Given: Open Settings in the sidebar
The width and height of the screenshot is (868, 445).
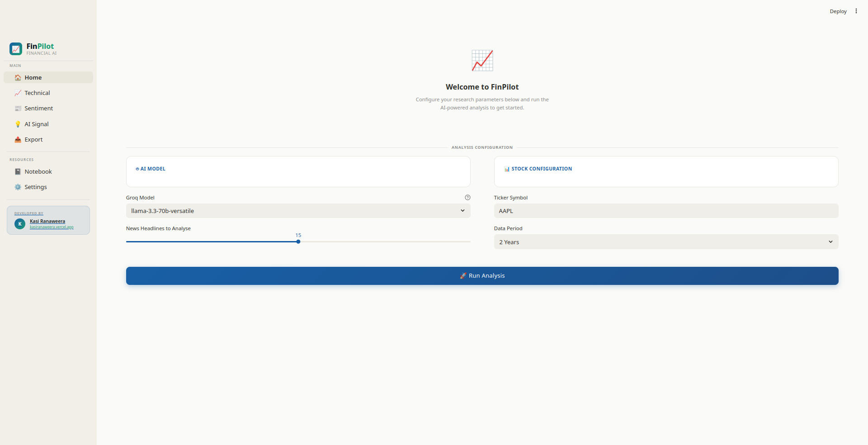Looking at the screenshot, I should 48,187.
